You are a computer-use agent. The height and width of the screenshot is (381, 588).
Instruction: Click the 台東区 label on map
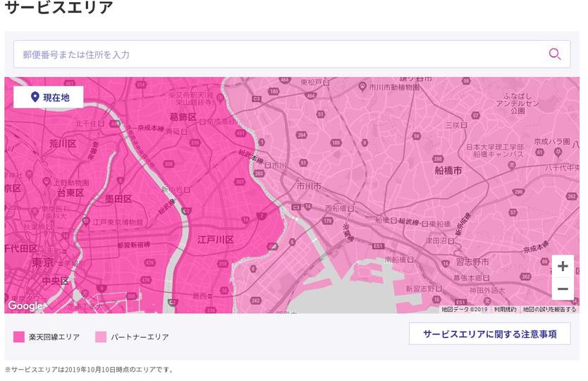(71, 193)
